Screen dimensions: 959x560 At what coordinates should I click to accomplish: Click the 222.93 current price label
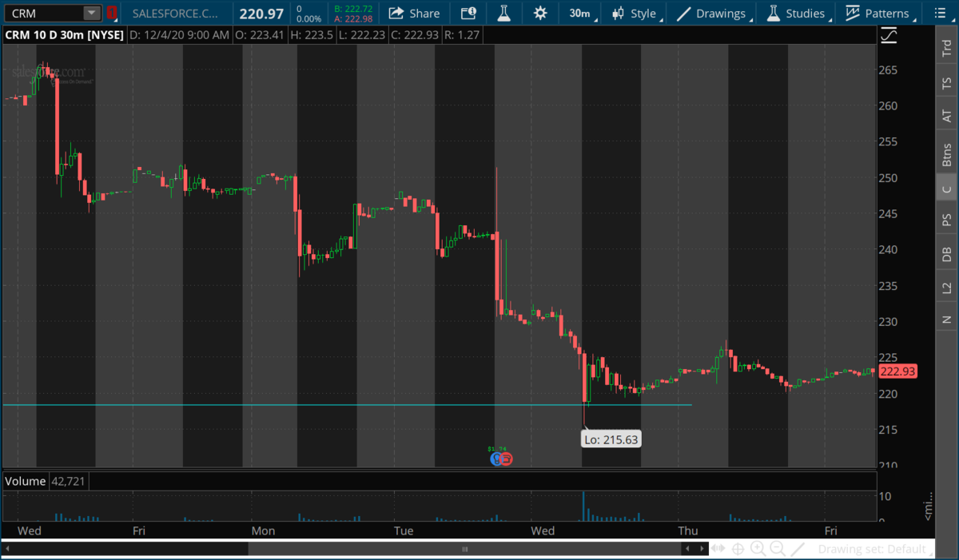[x=897, y=371]
